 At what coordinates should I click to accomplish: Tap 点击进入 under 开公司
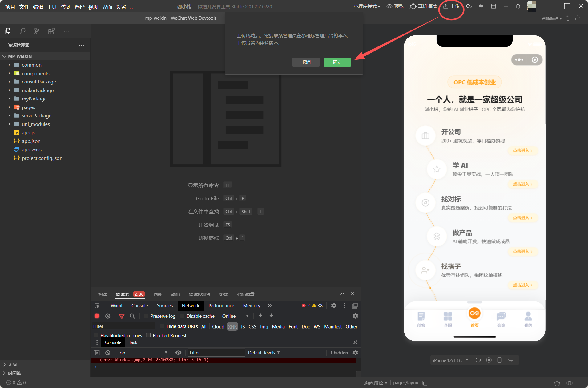click(x=523, y=150)
